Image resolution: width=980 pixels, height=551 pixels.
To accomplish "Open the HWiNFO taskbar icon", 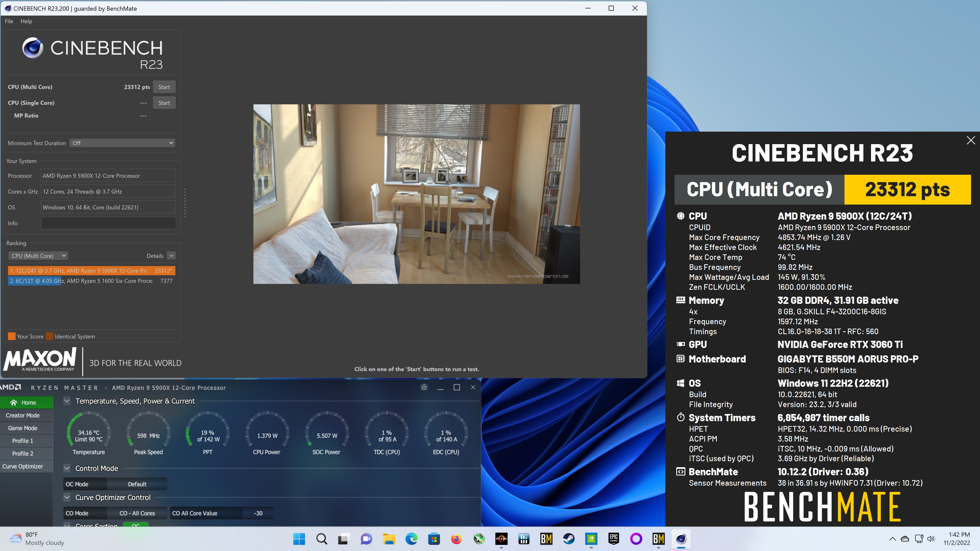I will (523, 539).
